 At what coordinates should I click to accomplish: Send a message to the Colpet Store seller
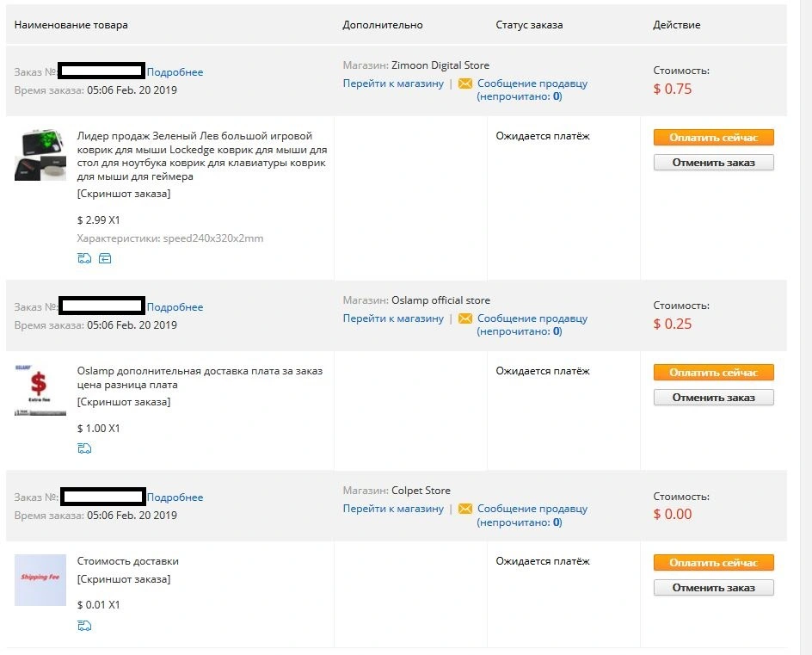[x=532, y=509]
